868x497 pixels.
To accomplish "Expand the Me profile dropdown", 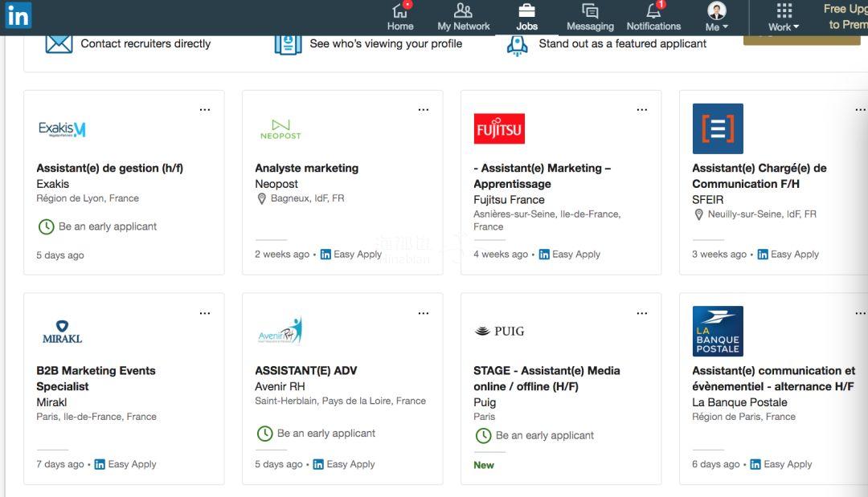I will (x=717, y=17).
